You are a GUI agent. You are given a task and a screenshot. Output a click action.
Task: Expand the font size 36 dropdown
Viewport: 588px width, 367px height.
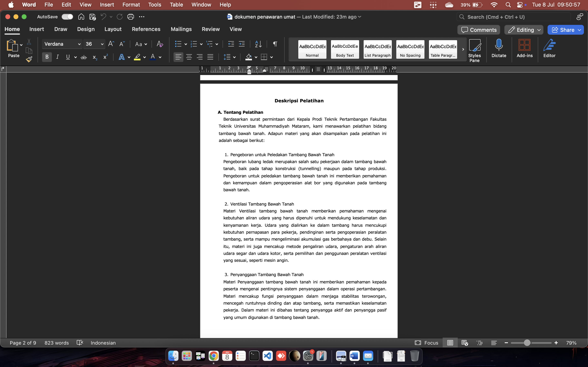click(102, 44)
